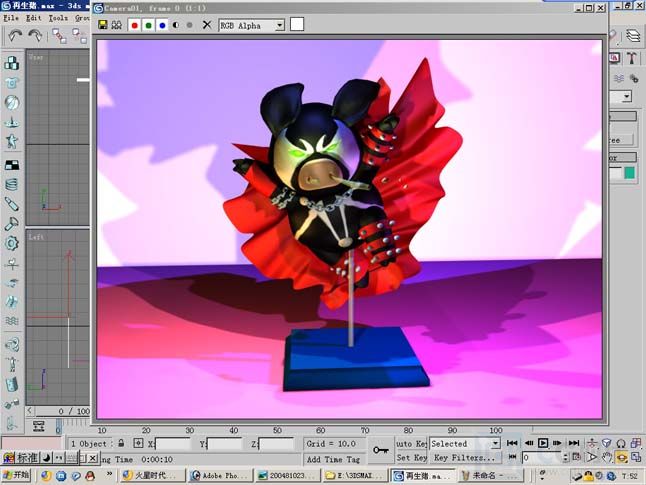
Task: Click the checkerboard icon in left sidebar
Action: pyautogui.click(x=12, y=165)
